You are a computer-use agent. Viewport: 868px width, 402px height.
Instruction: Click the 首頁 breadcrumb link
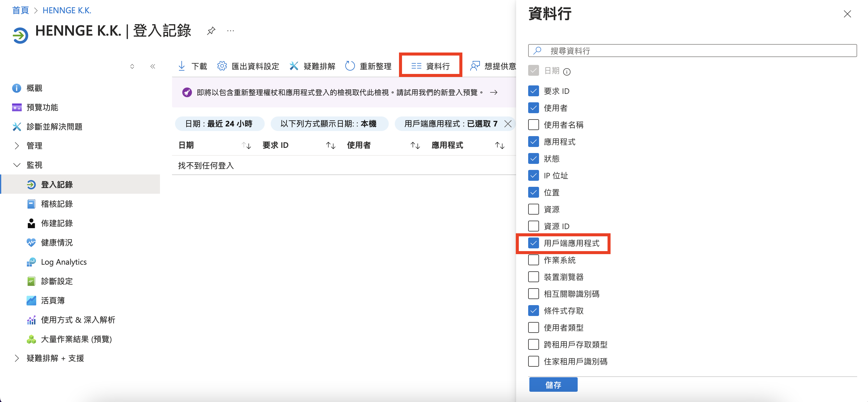[x=21, y=11]
